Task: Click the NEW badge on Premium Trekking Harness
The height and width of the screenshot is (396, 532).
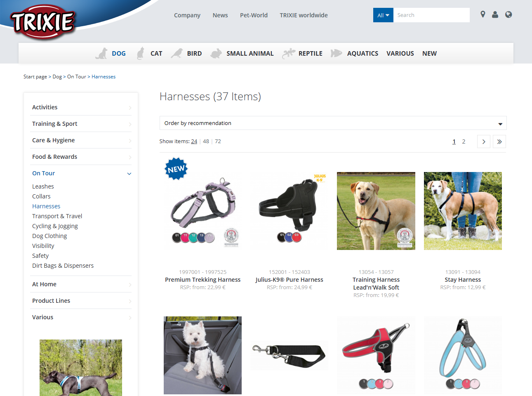Action: pyautogui.click(x=176, y=169)
